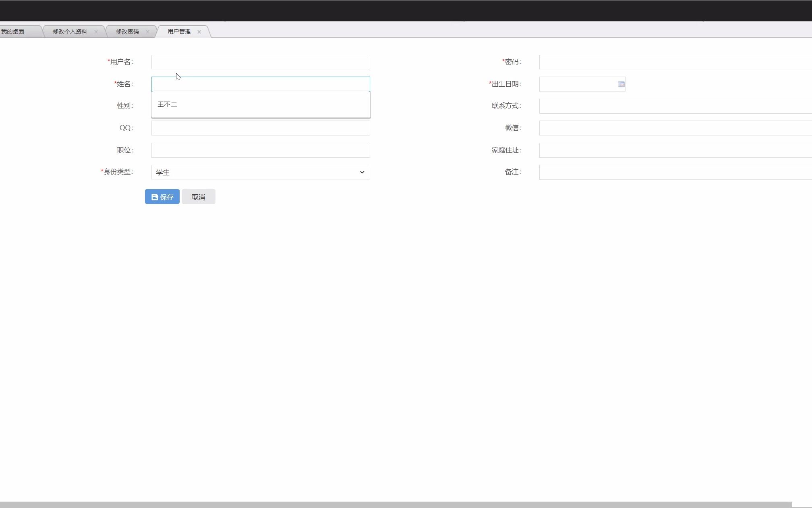Switch to the 修改个人资料 tab
Viewport: 812px width, 508px height.
point(70,31)
